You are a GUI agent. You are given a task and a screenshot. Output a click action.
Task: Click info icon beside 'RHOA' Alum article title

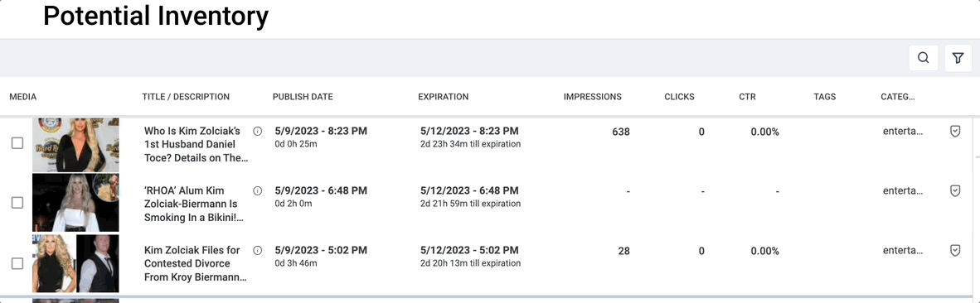257,190
